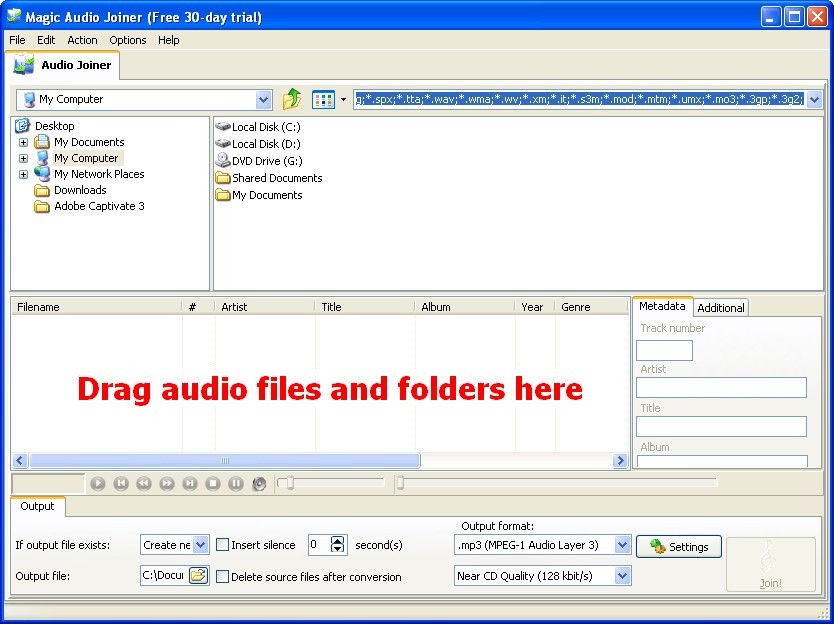Click the Title metadata input field
The height and width of the screenshot is (624, 834).
point(721,426)
